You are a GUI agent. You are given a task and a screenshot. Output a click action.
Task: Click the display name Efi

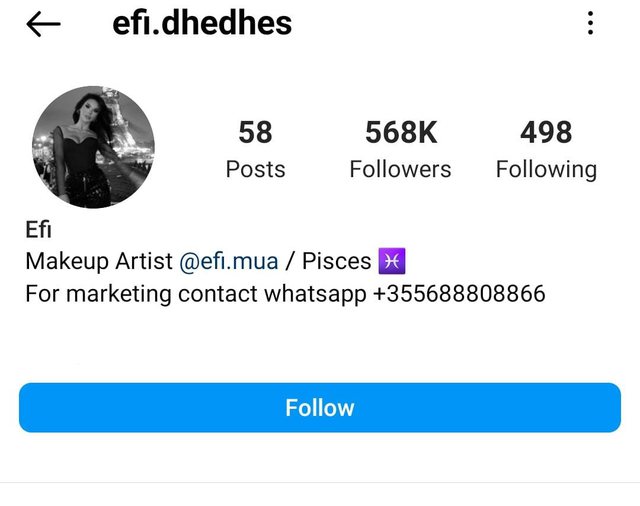[38, 231]
